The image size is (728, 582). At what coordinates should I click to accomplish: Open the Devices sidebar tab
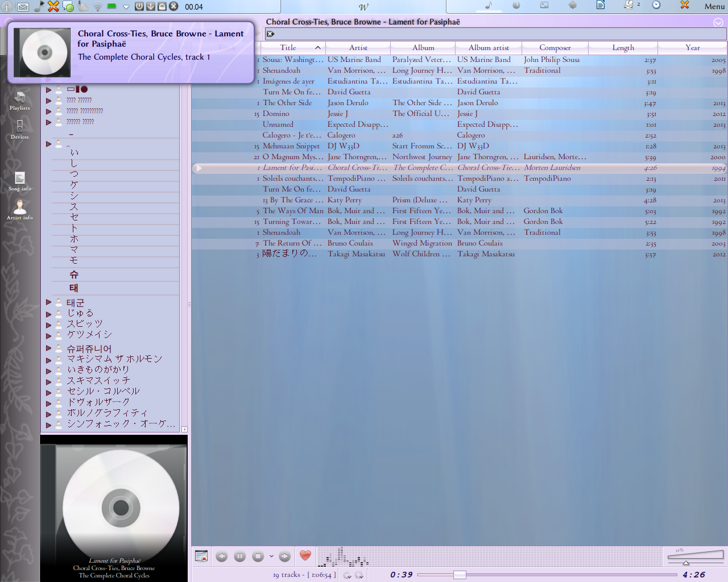tap(20, 130)
